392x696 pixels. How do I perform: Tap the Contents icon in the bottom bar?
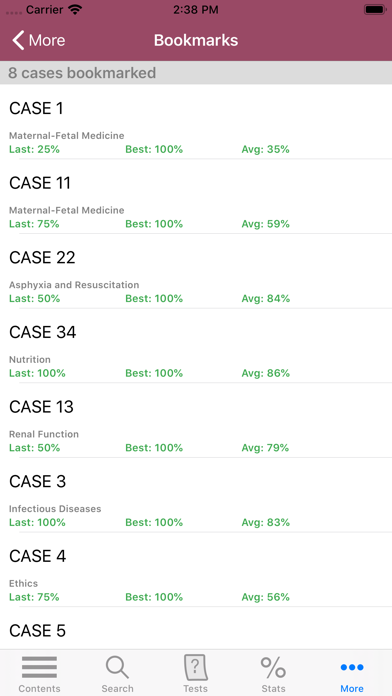click(x=39, y=667)
